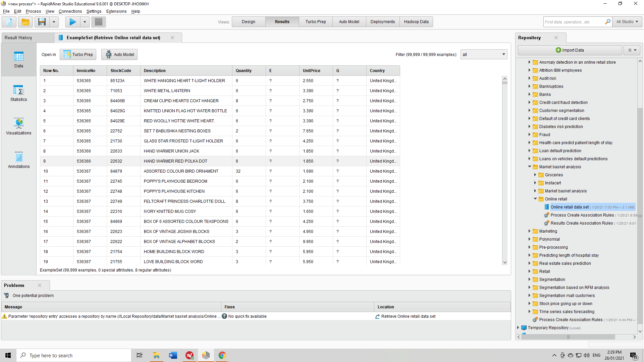Image resolution: width=644 pixels, height=362 pixels.
Task: Open the Visualizations view
Action: (x=19, y=127)
